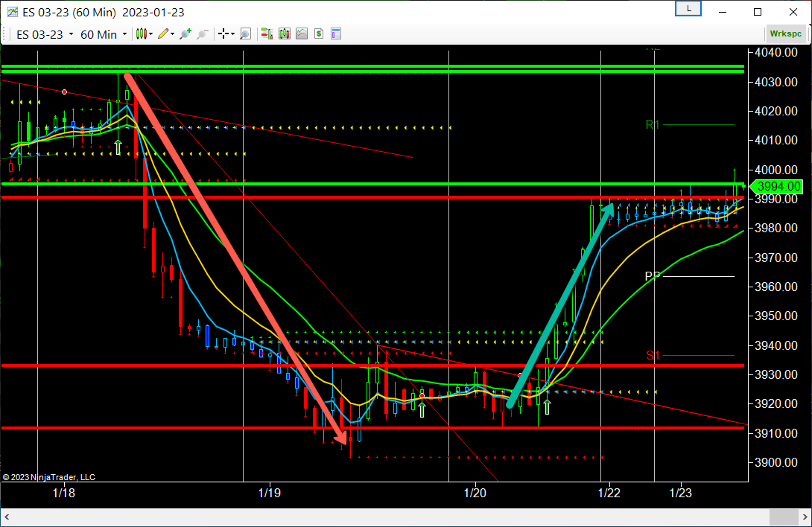Expand the crosshair mode dropdown arrow

coord(233,34)
